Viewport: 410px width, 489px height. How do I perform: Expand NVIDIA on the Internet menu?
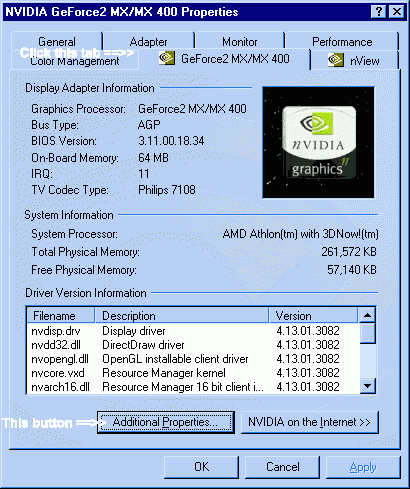310,422
